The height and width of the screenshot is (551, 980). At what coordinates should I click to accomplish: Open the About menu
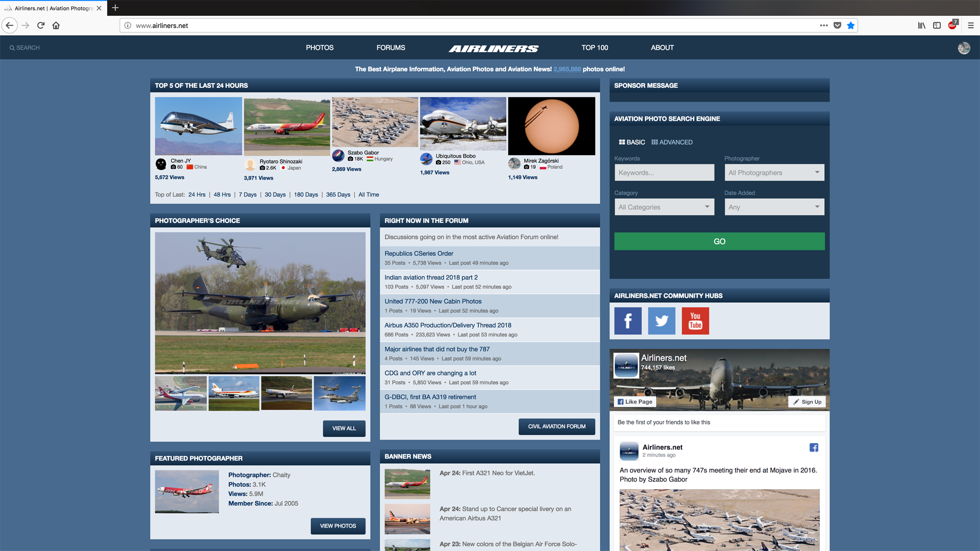(x=662, y=47)
